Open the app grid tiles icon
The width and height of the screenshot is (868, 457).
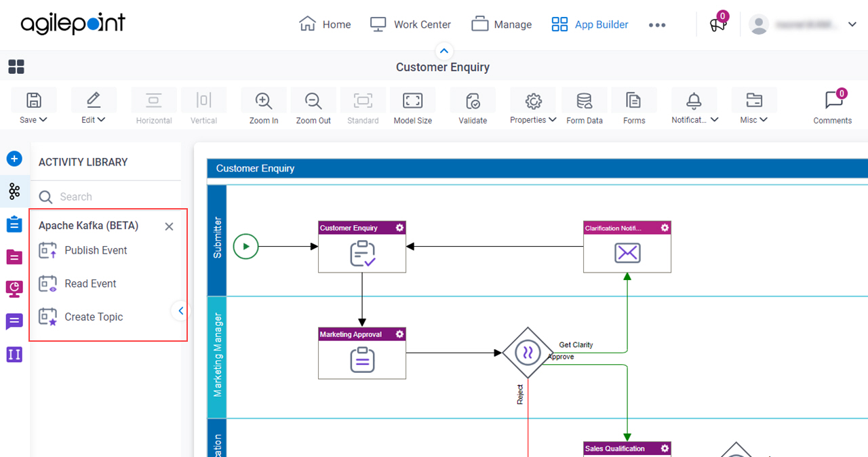tap(16, 66)
